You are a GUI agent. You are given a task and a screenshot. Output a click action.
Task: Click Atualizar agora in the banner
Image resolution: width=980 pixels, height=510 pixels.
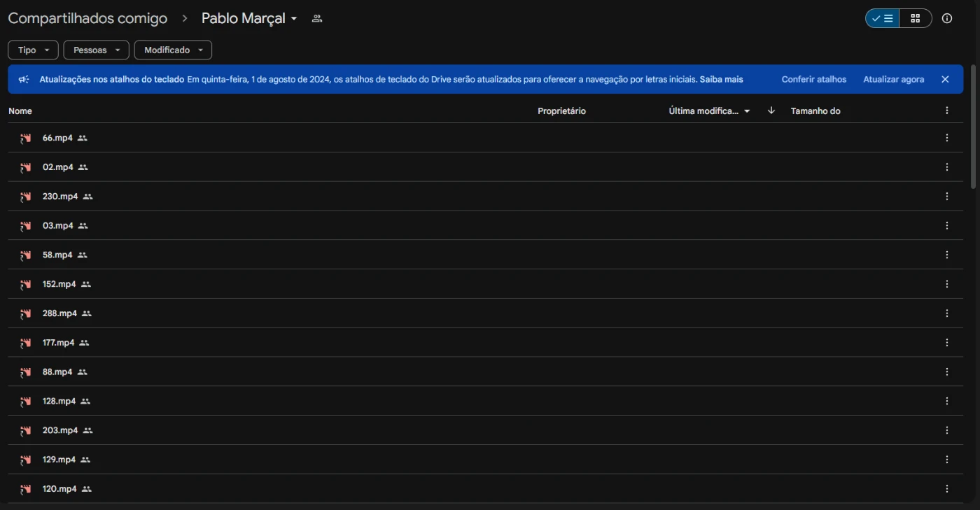(893, 80)
